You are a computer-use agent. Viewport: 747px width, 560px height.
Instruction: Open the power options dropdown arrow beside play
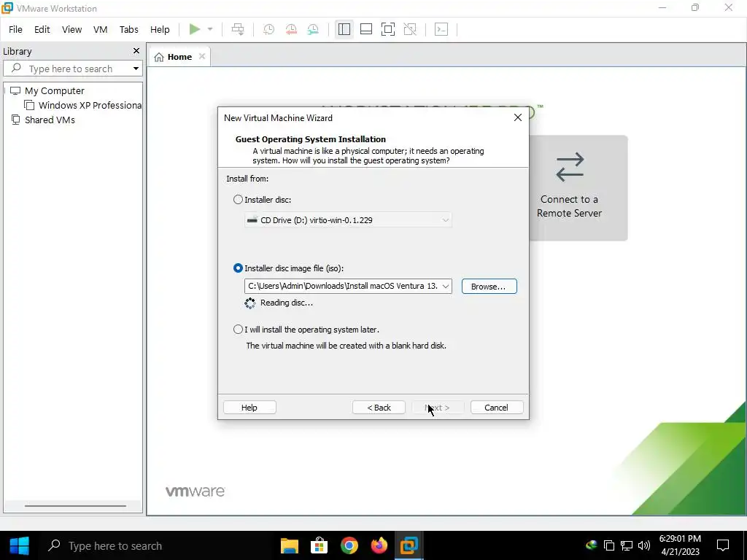pyautogui.click(x=209, y=29)
